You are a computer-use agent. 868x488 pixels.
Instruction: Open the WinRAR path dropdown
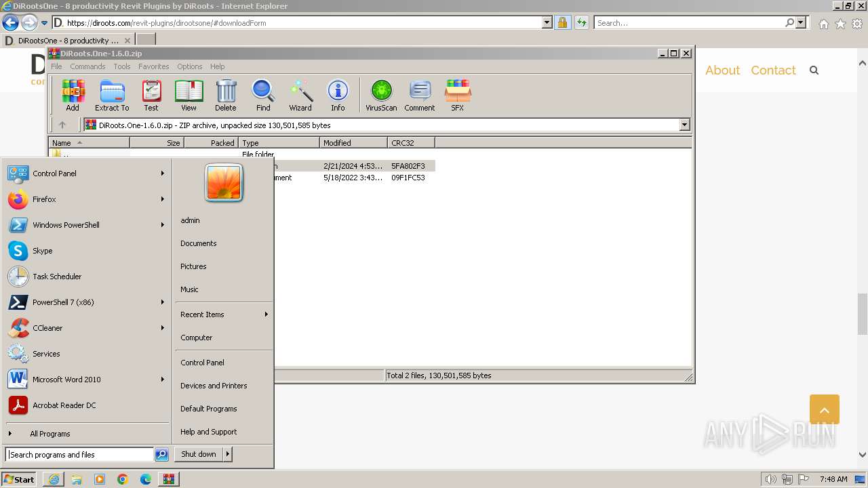coord(684,125)
